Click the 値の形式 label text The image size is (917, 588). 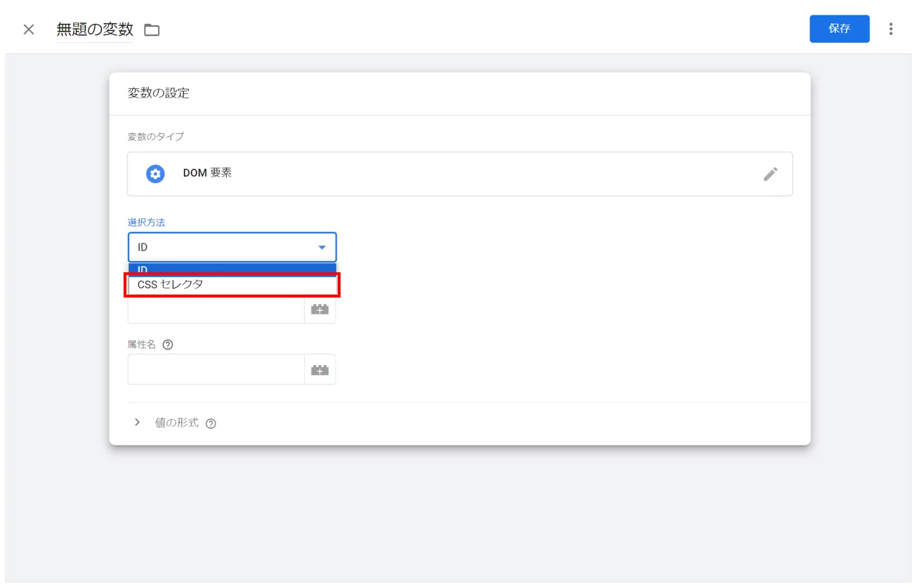176,423
